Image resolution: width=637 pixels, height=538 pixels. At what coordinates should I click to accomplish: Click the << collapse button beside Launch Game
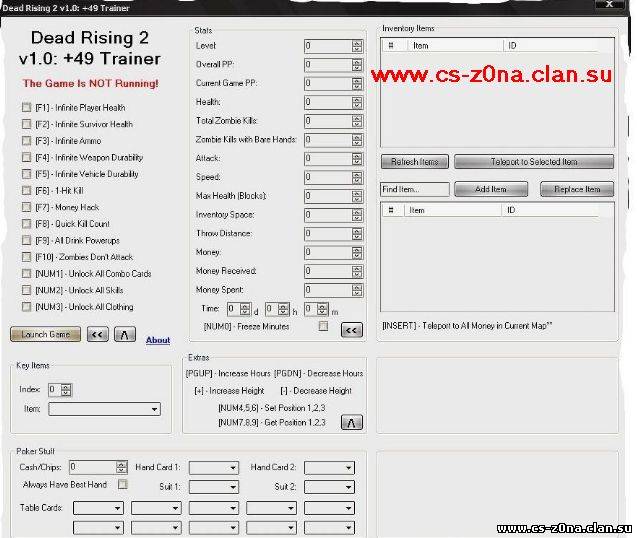pyautogui.click(x=98, y=334)
